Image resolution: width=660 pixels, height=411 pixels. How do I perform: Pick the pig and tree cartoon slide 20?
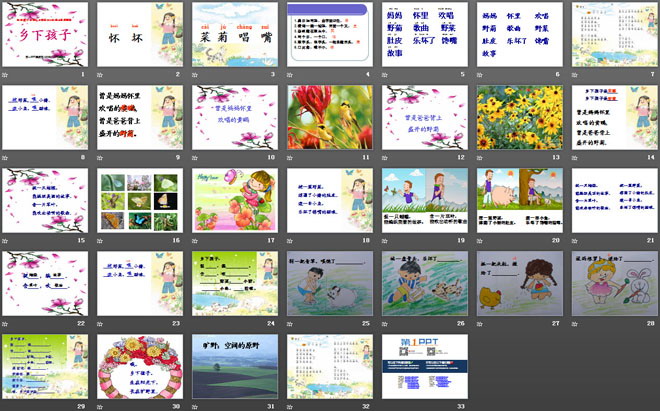(x=520, y=200)
